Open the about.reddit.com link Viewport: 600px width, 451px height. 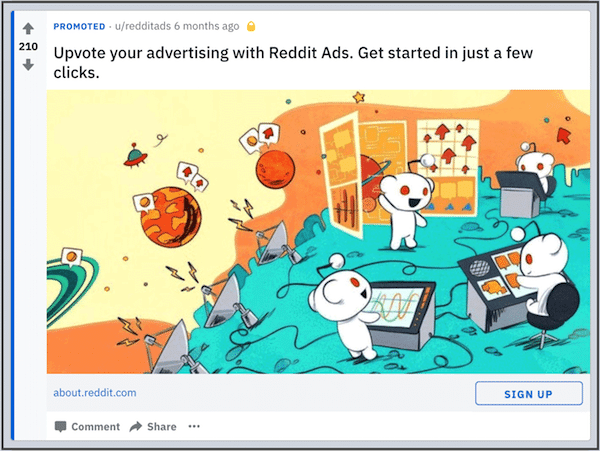coord(95,393)
